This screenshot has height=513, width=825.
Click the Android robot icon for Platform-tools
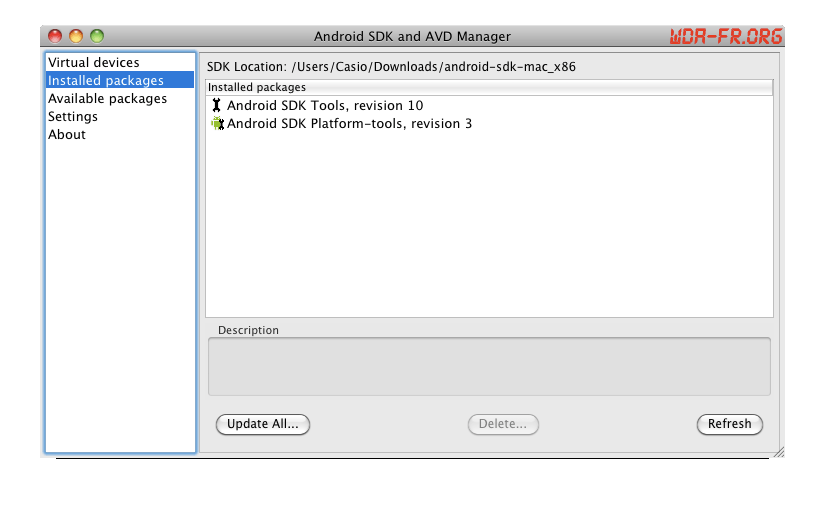pos(217,124)
